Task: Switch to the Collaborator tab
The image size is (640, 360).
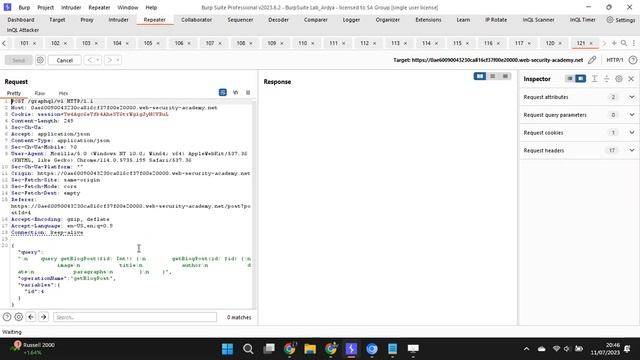Action: (x=196, y=20)
